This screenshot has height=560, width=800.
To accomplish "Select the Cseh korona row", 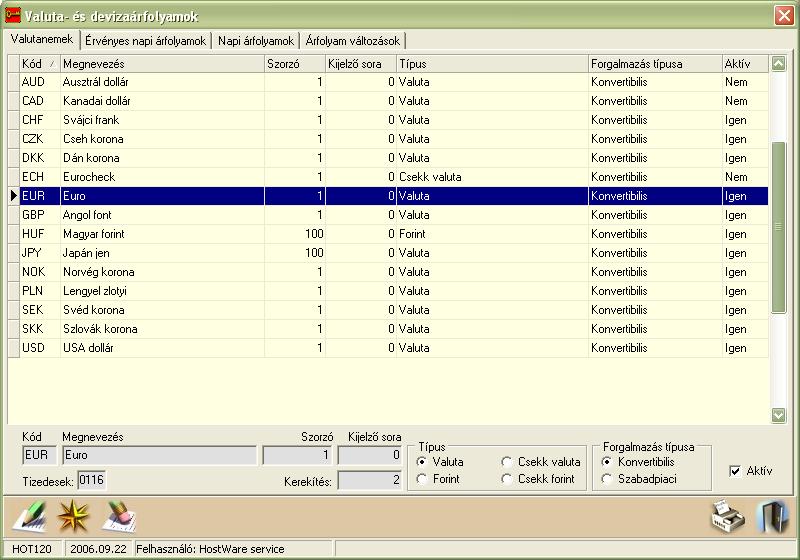I will (394, 139).
